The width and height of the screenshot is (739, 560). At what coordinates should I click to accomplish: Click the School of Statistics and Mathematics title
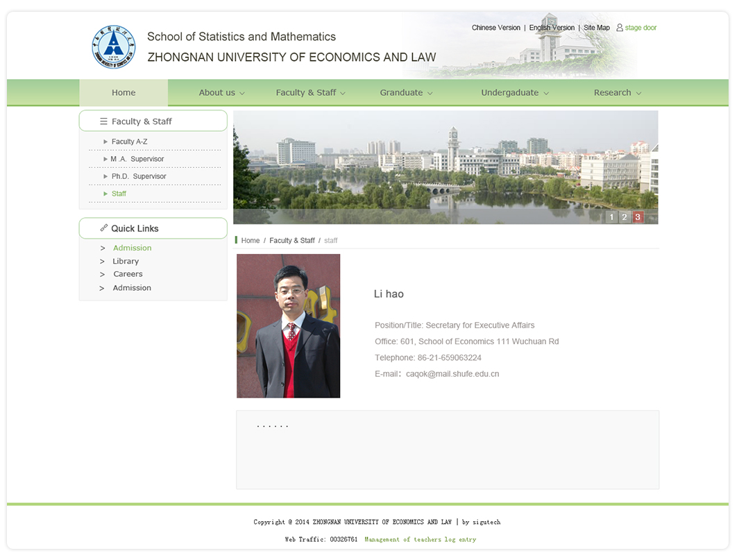tap(241, 36)
